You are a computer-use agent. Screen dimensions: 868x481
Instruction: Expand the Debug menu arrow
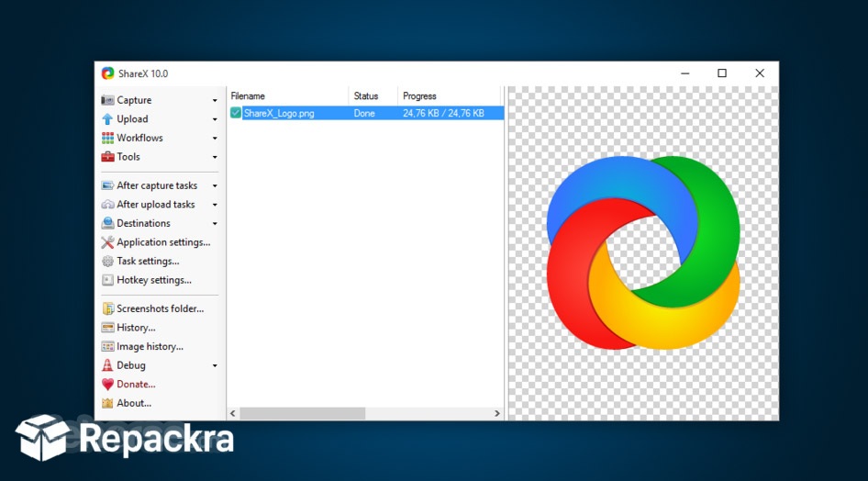pyautogui.click(x=215, y=366)
